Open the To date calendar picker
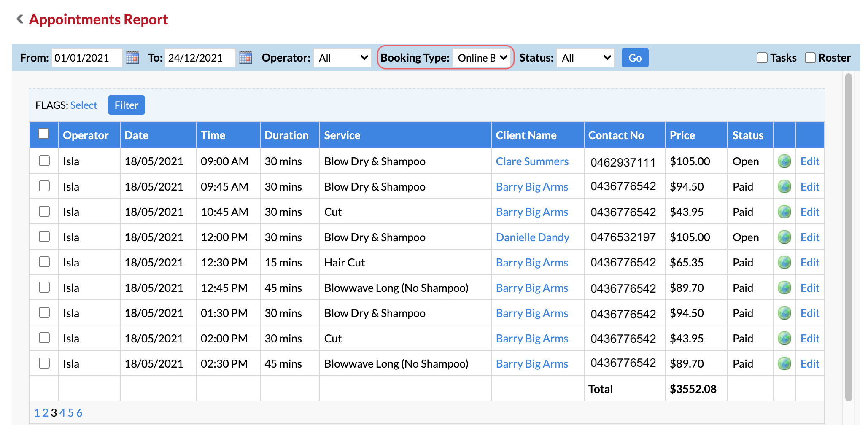Viewport: 868px width, 425px height. [245, 58]
